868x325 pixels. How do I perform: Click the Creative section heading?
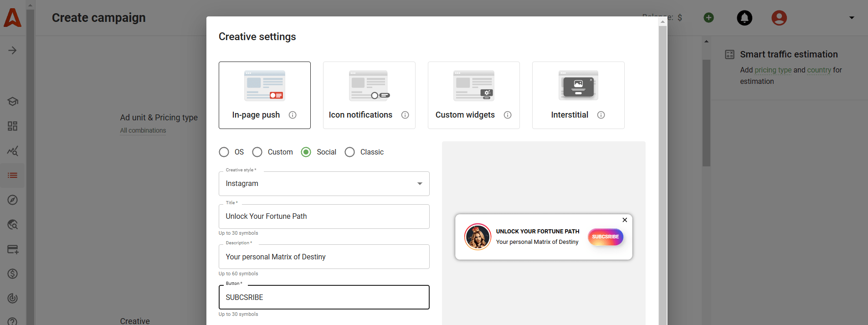point(135,321)
